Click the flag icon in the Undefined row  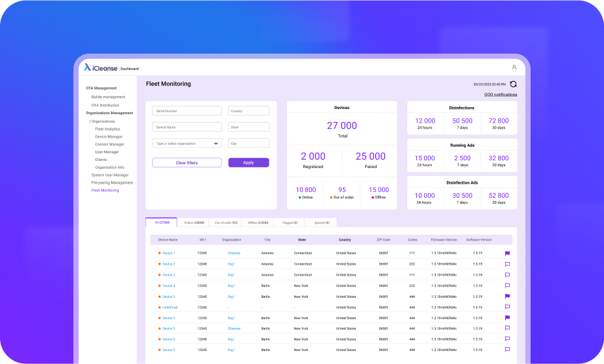[507, 307]
